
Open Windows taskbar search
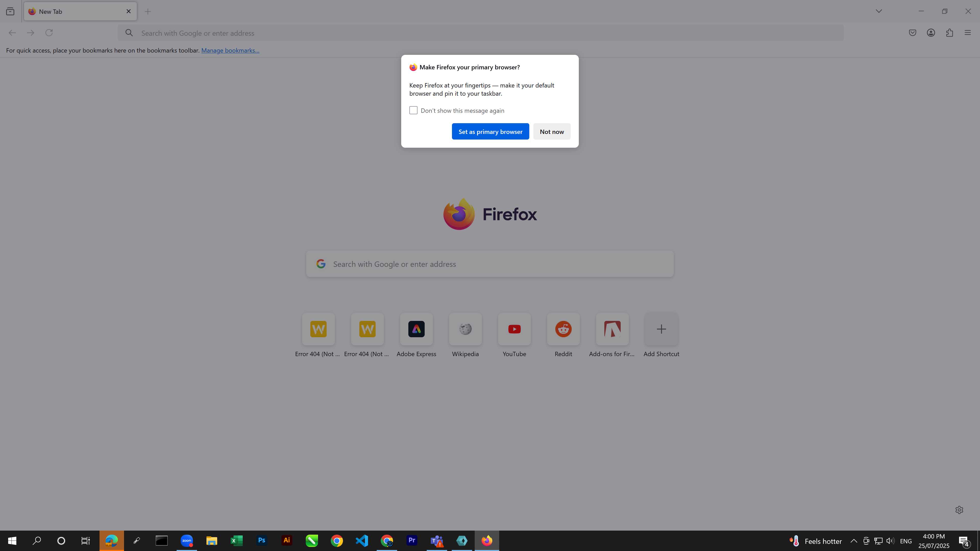(x=36, y=541)
